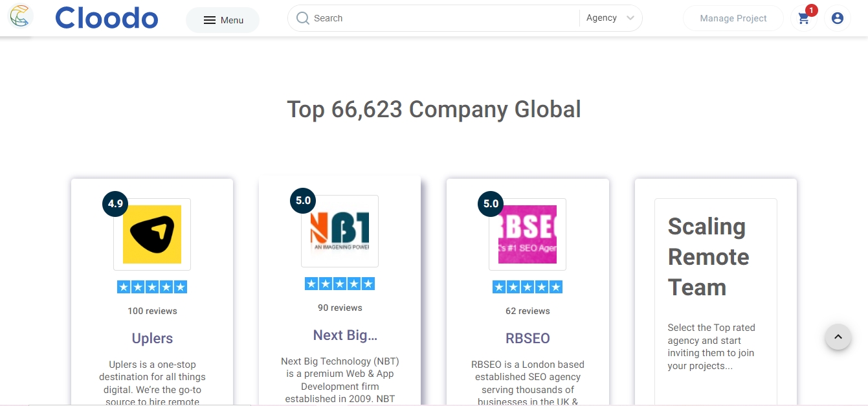Click the "Scaling Remote Team" heading
This screenshot has height=406, width=868.
(709, 257)
